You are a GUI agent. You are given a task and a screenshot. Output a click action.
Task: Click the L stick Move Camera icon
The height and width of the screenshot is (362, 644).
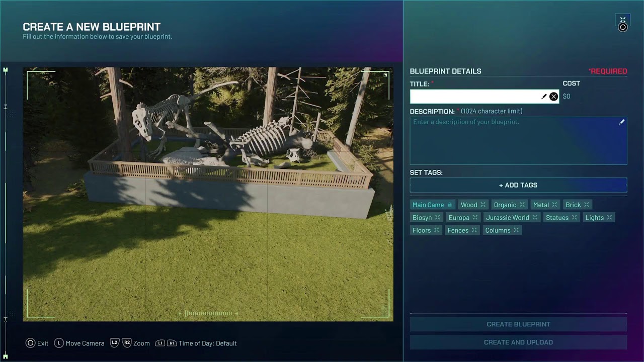click(59, 343)
